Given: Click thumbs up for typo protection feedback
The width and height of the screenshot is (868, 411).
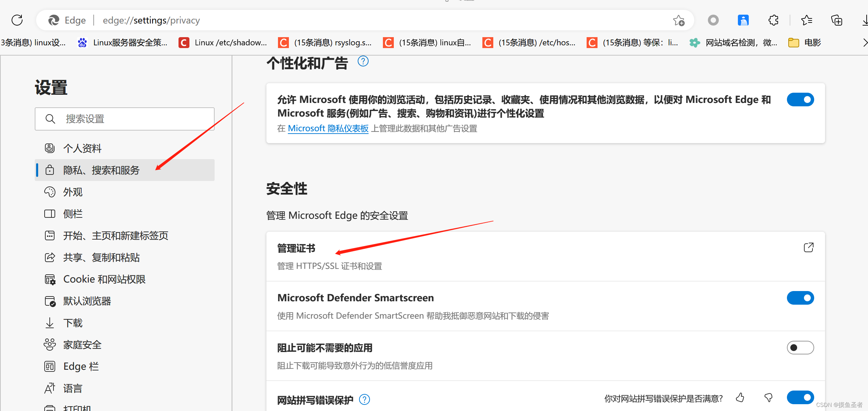Looking at the screenshot, I should 740,397.
